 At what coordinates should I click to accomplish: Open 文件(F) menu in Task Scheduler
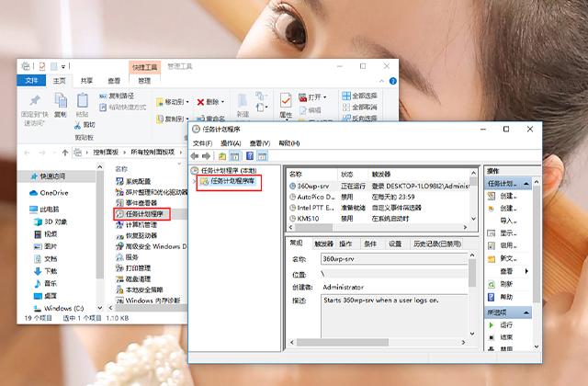(202, 143)
